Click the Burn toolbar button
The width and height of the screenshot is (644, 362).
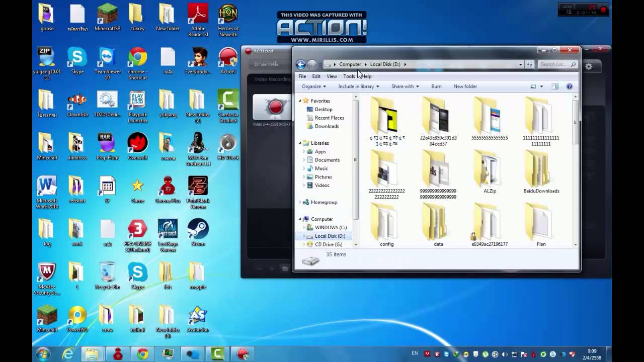tap(436, 86)
